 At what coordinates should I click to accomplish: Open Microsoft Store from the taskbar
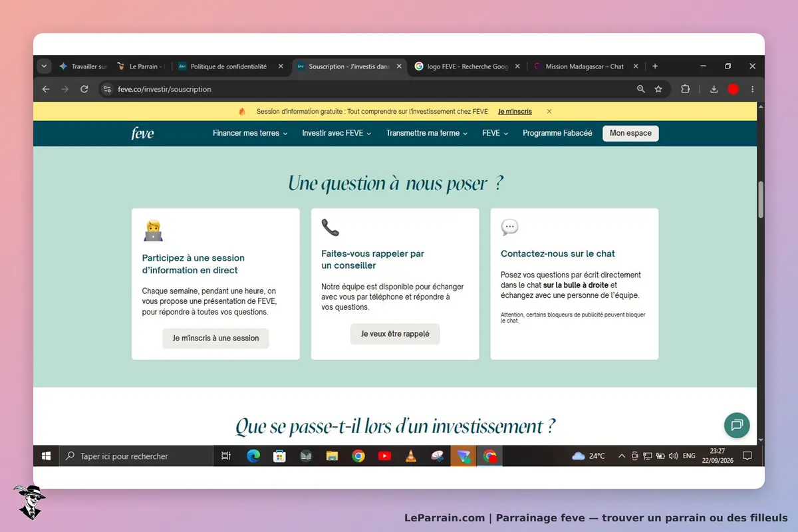279,456
